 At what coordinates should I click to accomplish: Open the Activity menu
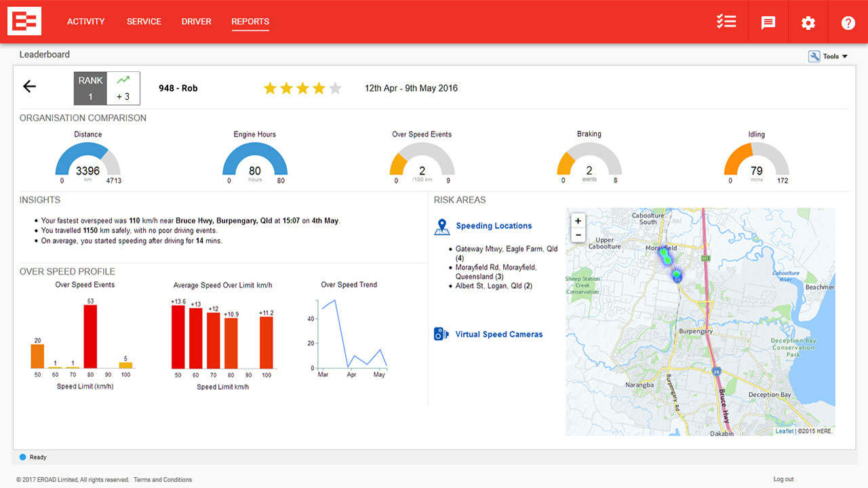85,22
